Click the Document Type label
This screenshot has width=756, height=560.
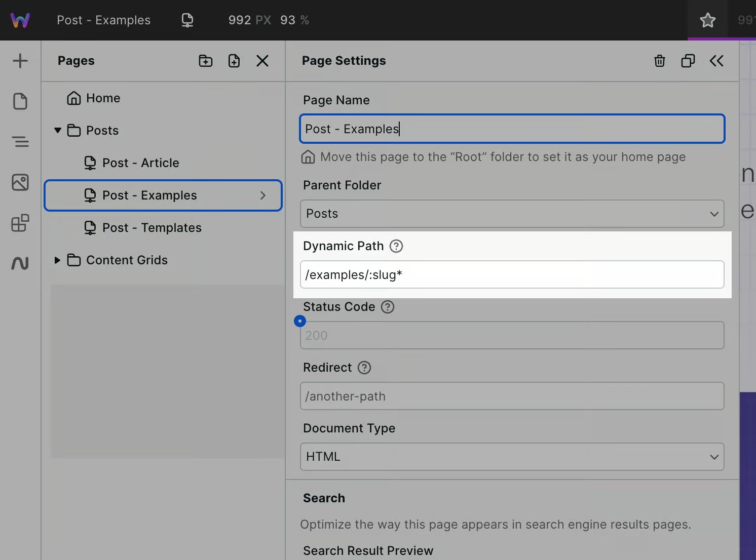pos(349,428)
